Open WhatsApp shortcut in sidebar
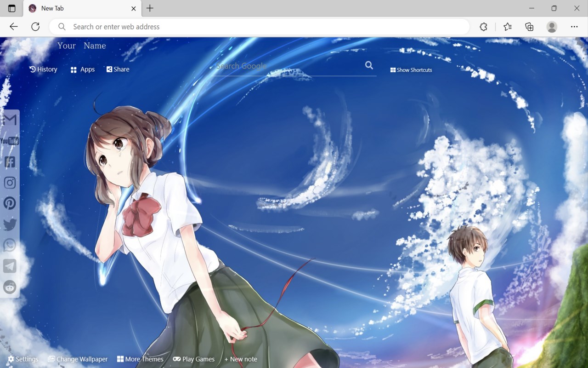 10,245
